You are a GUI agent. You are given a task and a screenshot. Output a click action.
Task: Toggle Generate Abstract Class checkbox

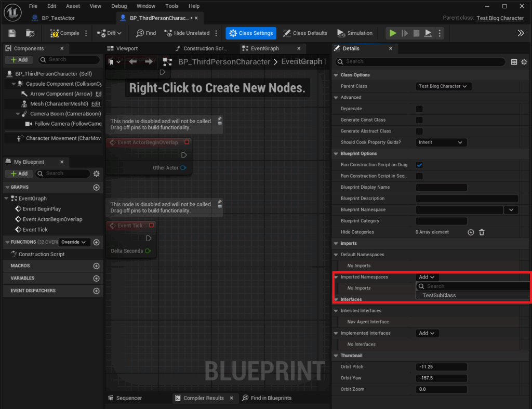coord(419,131)
